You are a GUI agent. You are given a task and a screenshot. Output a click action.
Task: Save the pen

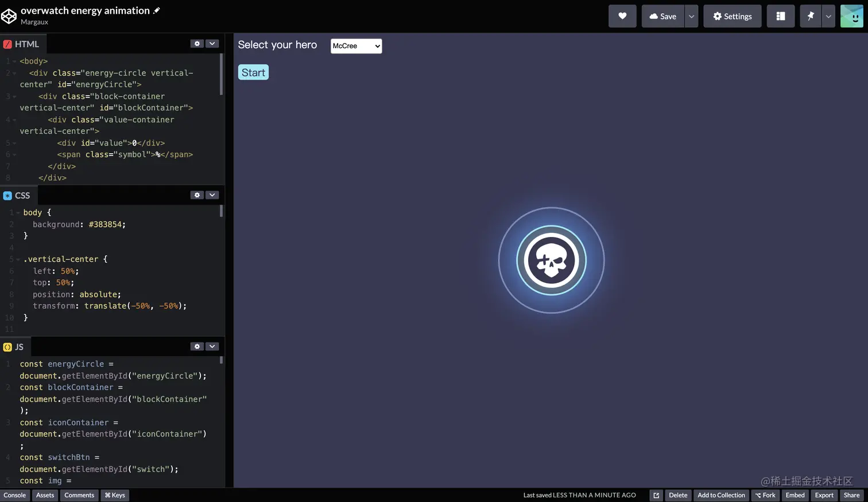point(663,16)
